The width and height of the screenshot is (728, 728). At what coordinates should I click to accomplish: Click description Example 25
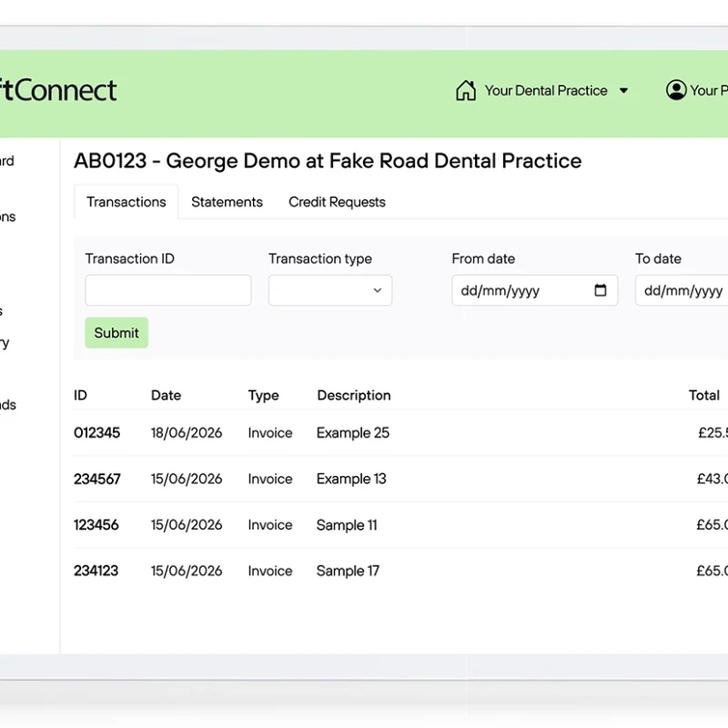[x=353, y=433]
